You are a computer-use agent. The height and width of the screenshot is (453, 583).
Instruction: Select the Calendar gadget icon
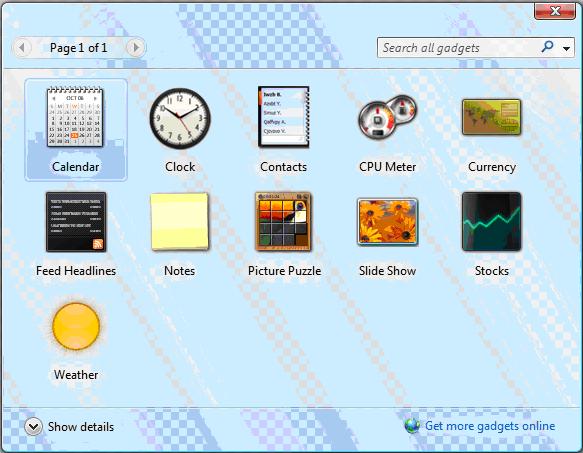(75, 116)
